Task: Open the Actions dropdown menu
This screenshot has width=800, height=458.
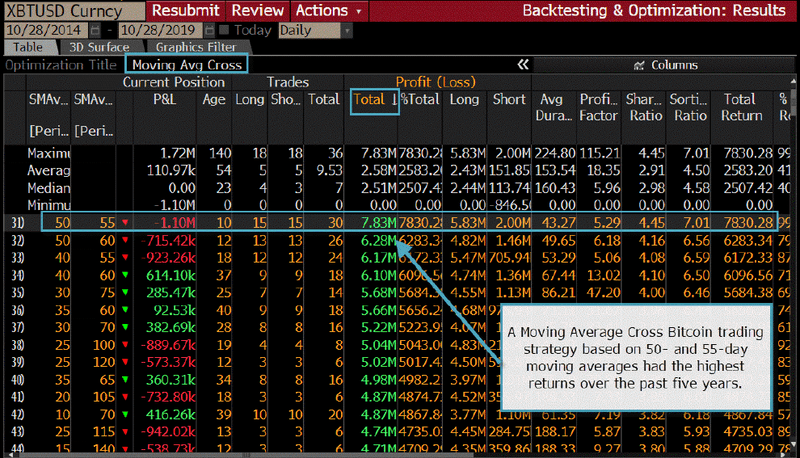Action: [327, 10]
